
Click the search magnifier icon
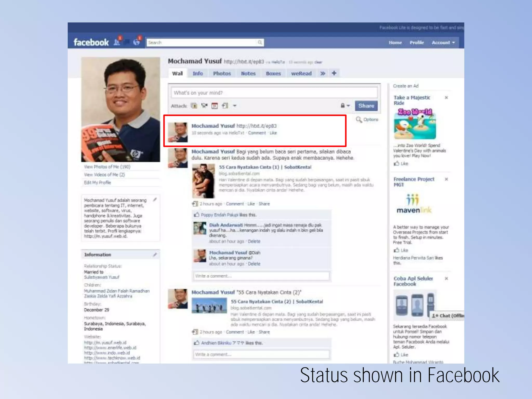[260, 42]
